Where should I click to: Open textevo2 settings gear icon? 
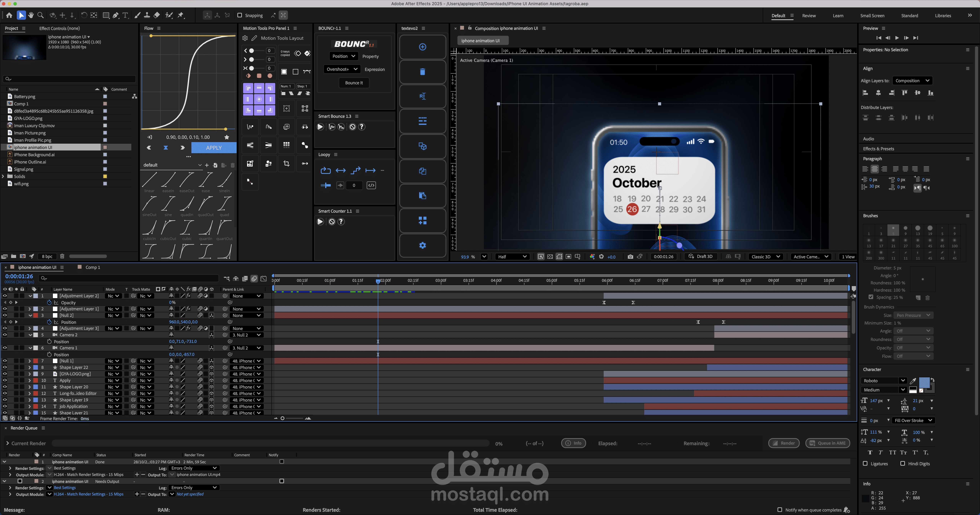(422, 246)
